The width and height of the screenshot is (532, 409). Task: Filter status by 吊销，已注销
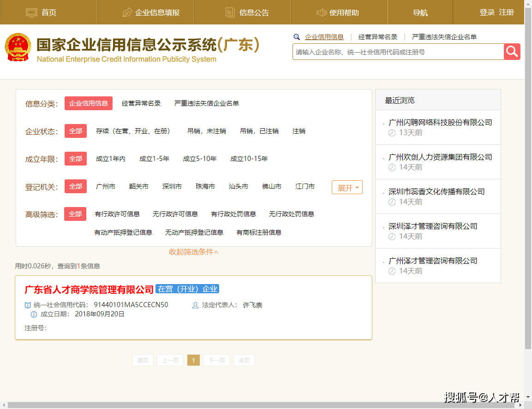point(259,131)
